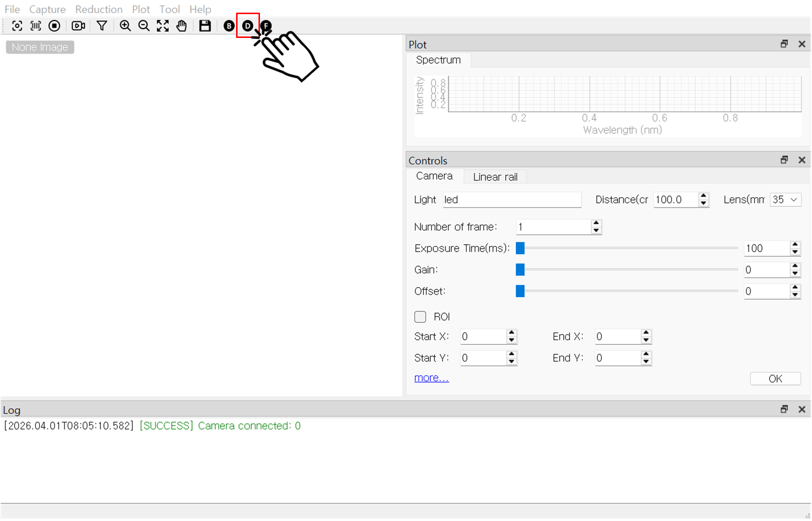The image size is (812, 521).
Task: Open the Tool menu
Action: pos(169,9)
